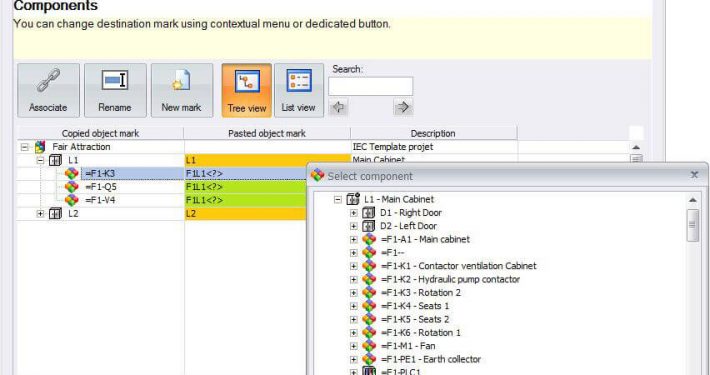Click green F1L1<?> cell for =F1-V4
Viewport: 710px width, 375px height.
(x=246, y=200)
